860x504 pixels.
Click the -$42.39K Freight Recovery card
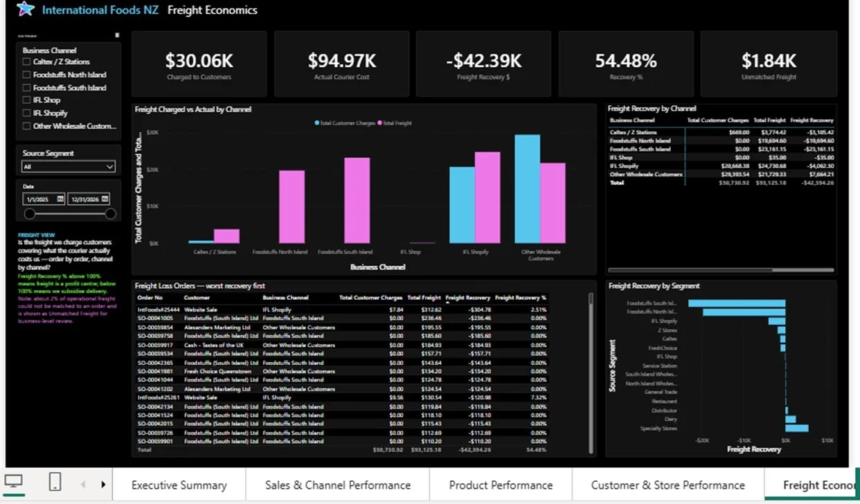click(x=483, y=64)
